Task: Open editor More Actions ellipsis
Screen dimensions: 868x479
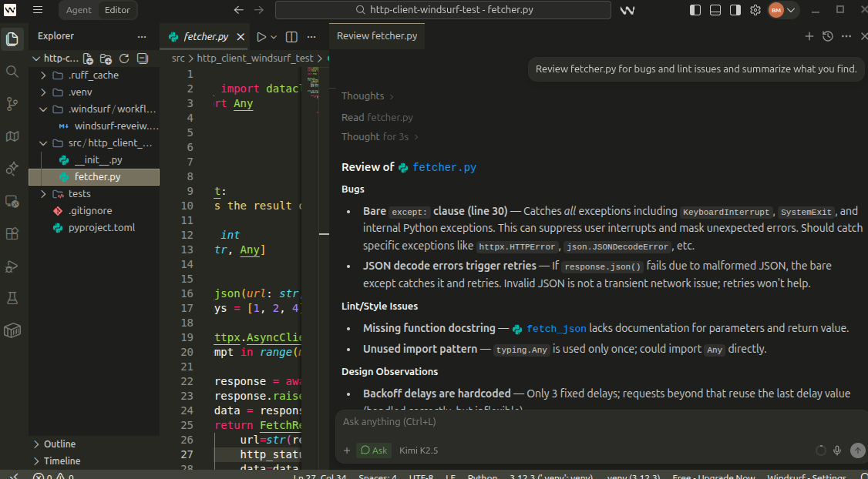Action: point(311,36)
